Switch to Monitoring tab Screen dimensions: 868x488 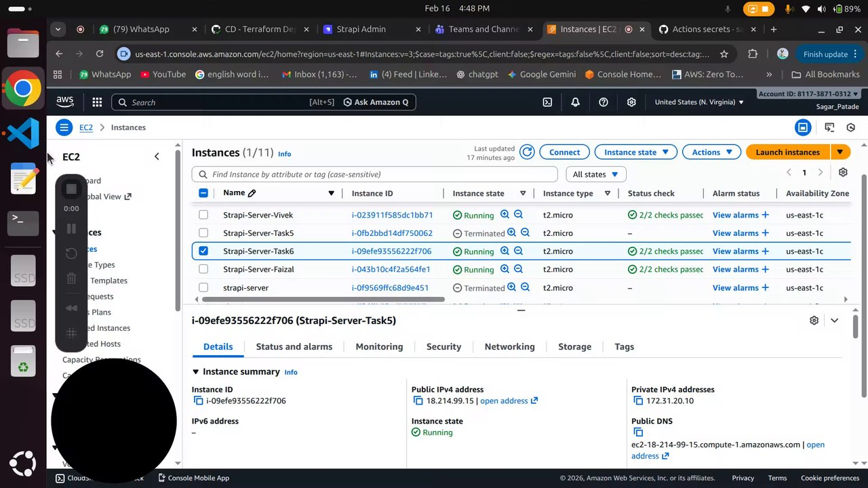(379, 346)
